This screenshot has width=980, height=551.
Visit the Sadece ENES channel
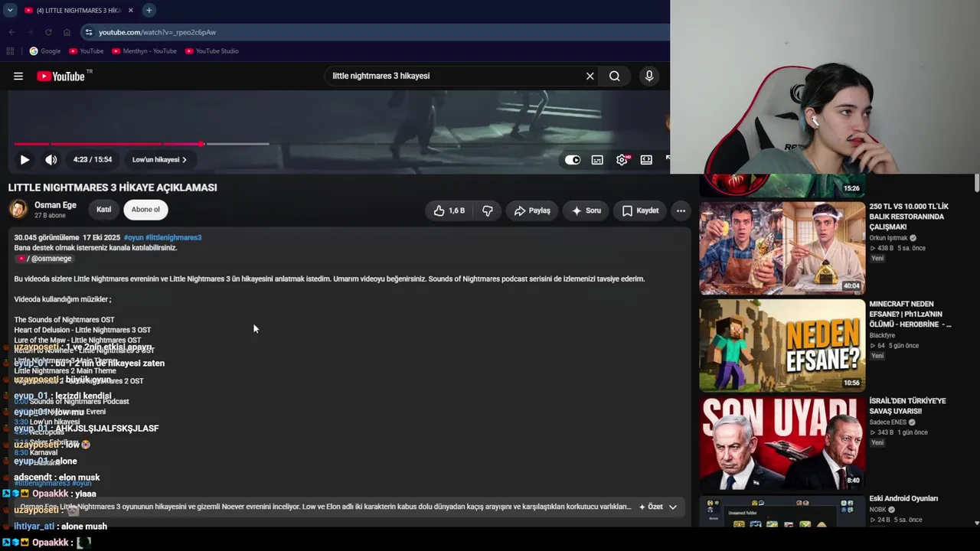pyautogui.click(x=889, y=422)
